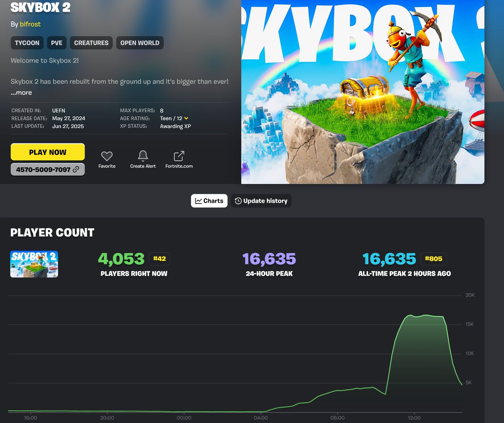
Task: Select the TYCOON tag
Action: click(27, 42)
